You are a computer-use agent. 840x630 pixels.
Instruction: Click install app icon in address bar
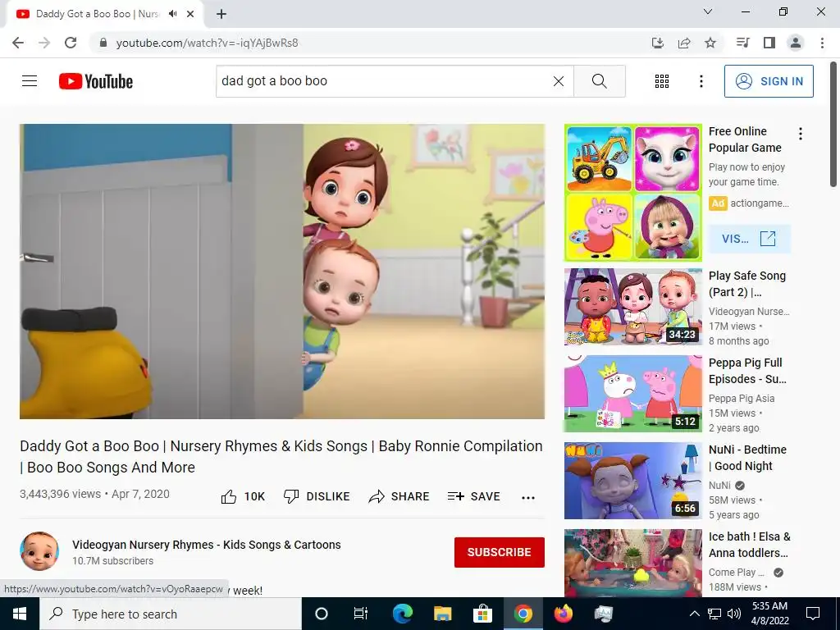pos(658,43)
